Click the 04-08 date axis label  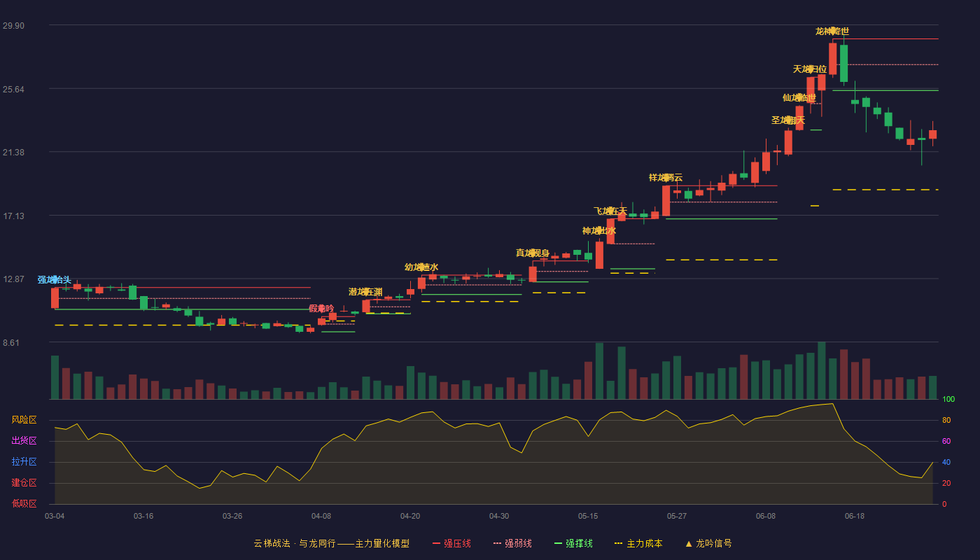tap(321, 516)
